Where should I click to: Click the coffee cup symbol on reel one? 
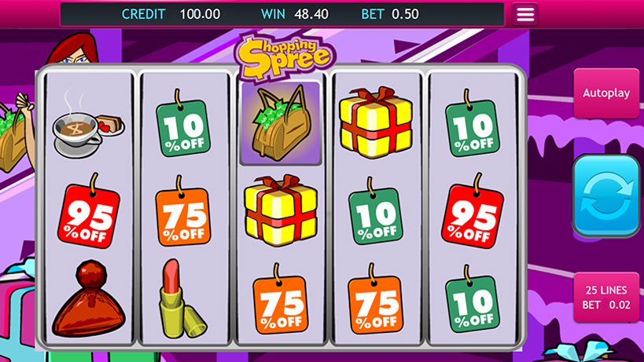pyautogui.click(x=88, y=125)
